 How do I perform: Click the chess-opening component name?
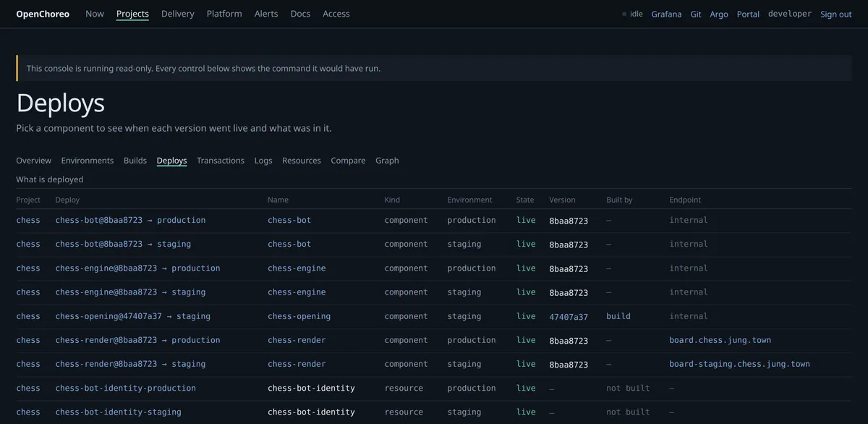[299, 316]
